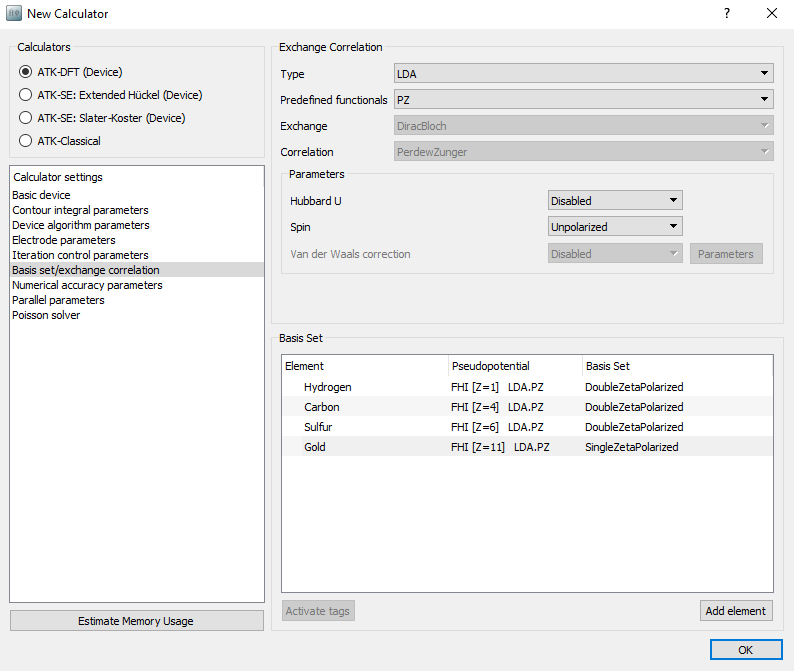Select ATK-DFT (Device) calculator
The height and width of the screenshot is (671, 794).
(x=71, y=72)
